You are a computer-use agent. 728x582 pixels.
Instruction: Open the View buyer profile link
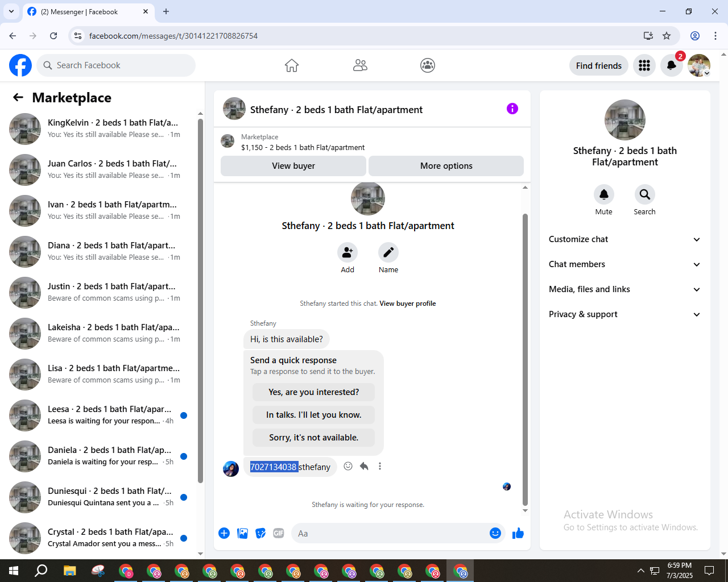408,304
